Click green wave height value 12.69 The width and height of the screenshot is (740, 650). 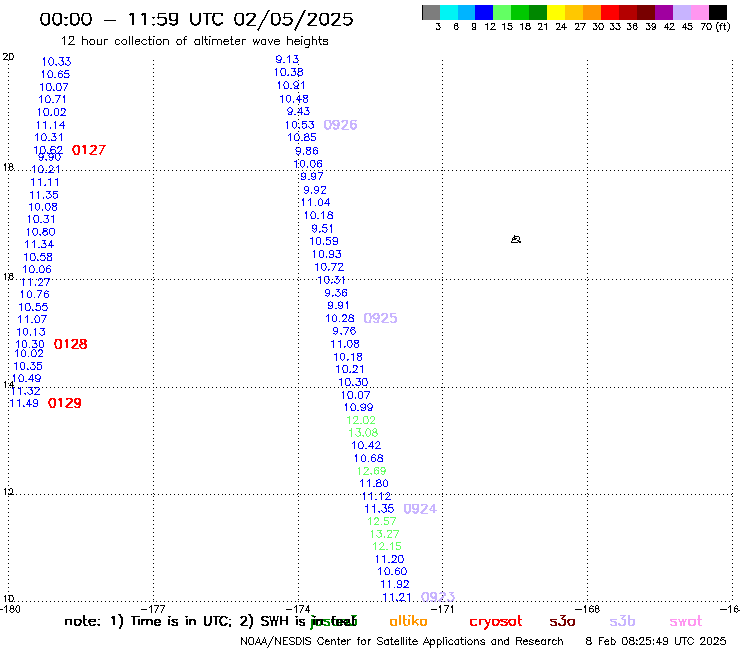coord(371,471)
